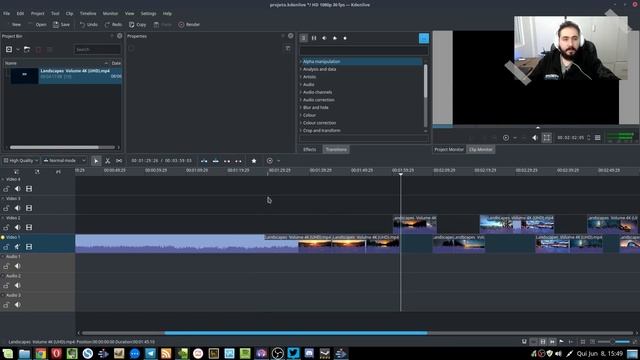Click the star favorite effects icon
This screenshot has height=360, width=640.
click(254, 161)
